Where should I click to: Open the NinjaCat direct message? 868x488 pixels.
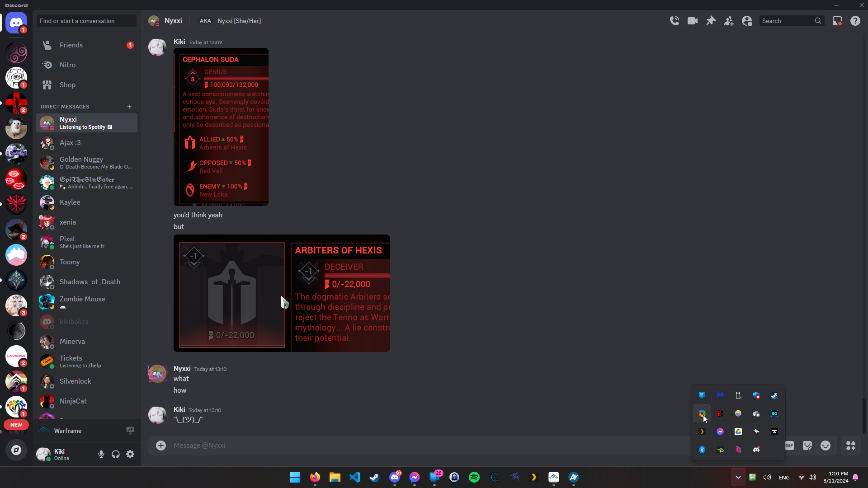tap(87, 401)
